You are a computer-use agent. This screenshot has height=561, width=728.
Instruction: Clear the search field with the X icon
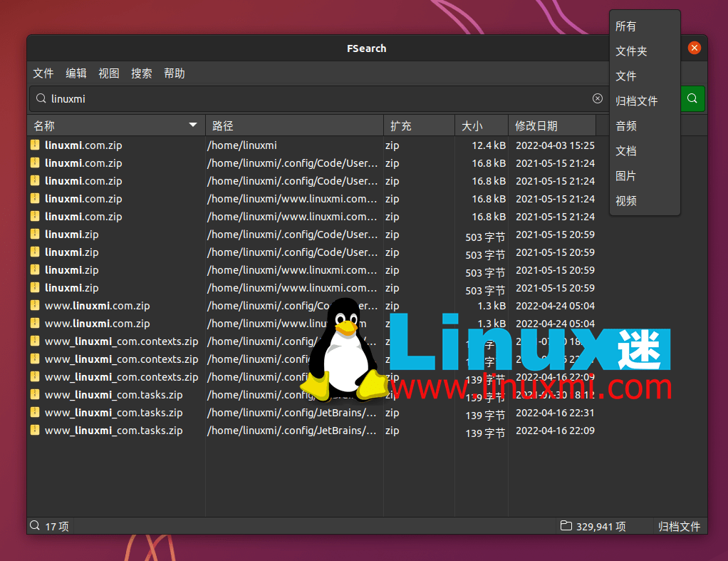598,98
